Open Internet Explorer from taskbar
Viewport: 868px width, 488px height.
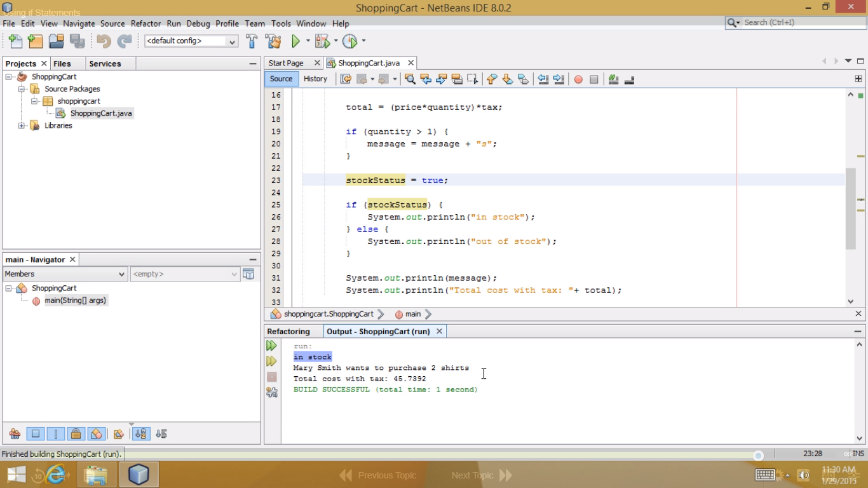pos(56,475)
